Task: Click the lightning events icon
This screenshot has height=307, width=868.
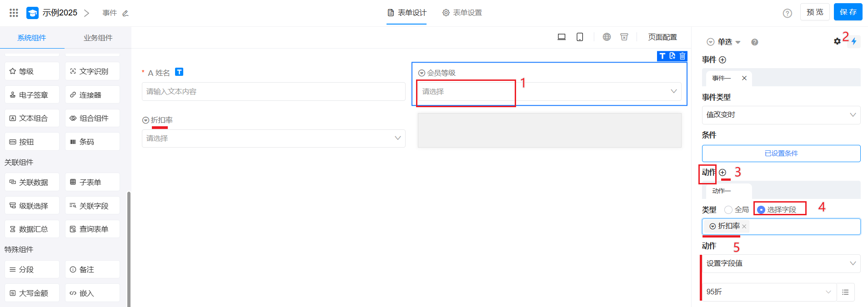Action: (854, 41)
